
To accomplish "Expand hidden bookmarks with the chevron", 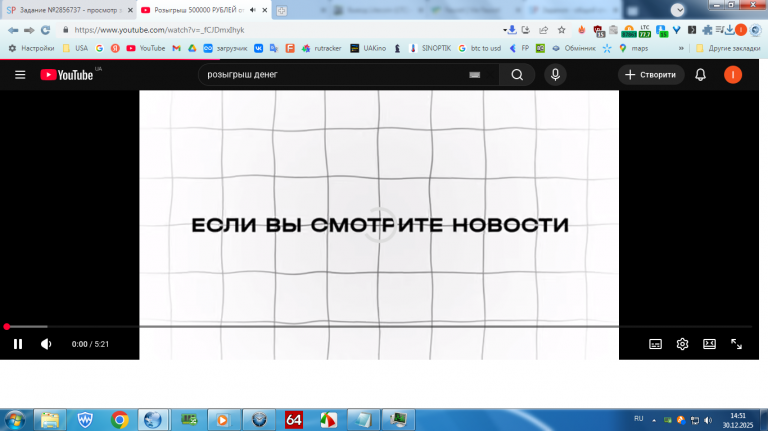I will (x=681, y=48).
